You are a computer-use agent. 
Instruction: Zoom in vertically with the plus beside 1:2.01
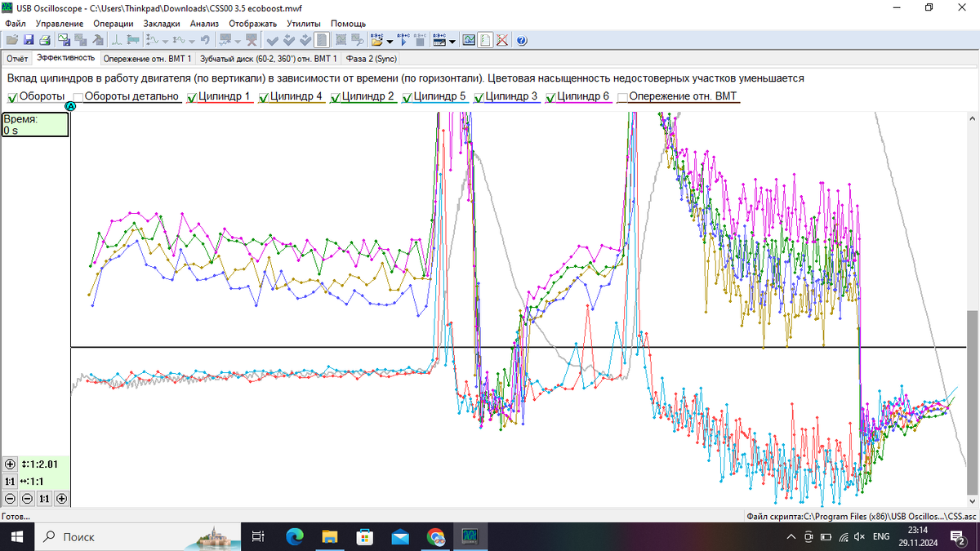tap(10, 464)
